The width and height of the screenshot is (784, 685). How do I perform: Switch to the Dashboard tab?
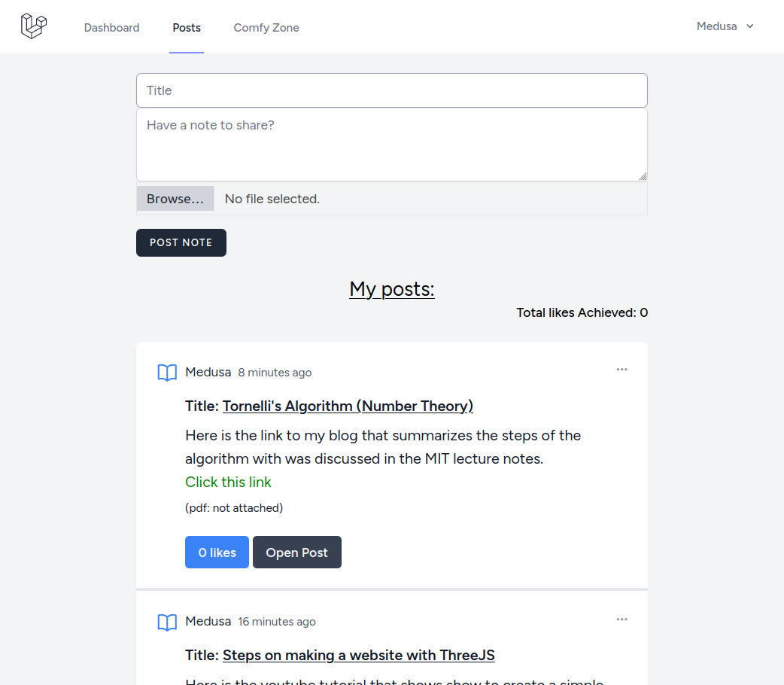pos(111,27)
